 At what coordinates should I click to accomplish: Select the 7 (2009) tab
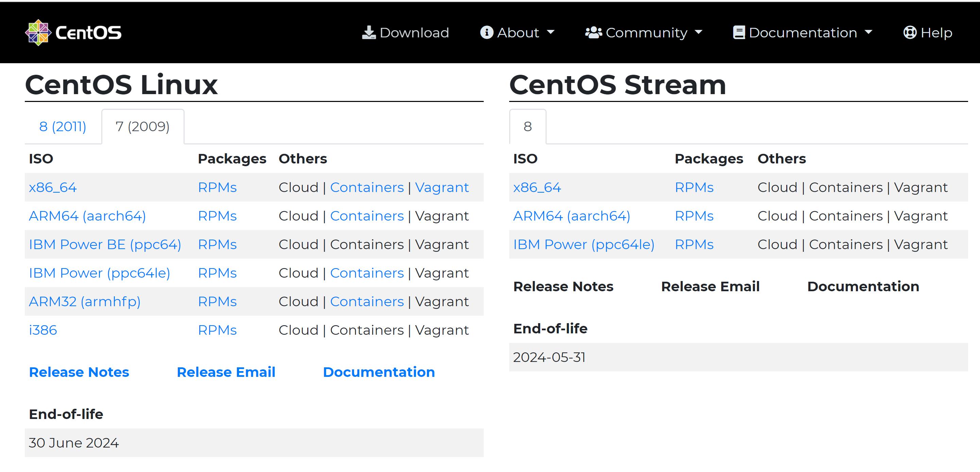pos(143,126)
